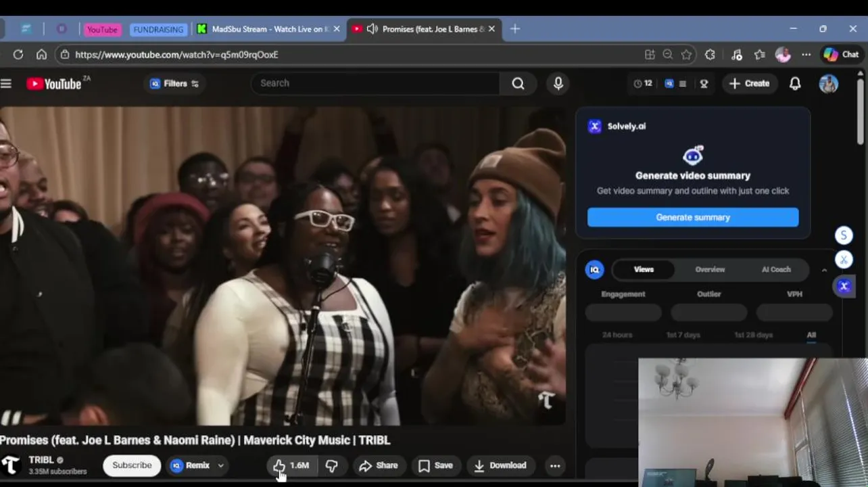Open more actions ellipsis under video

[x=555, y=465]
